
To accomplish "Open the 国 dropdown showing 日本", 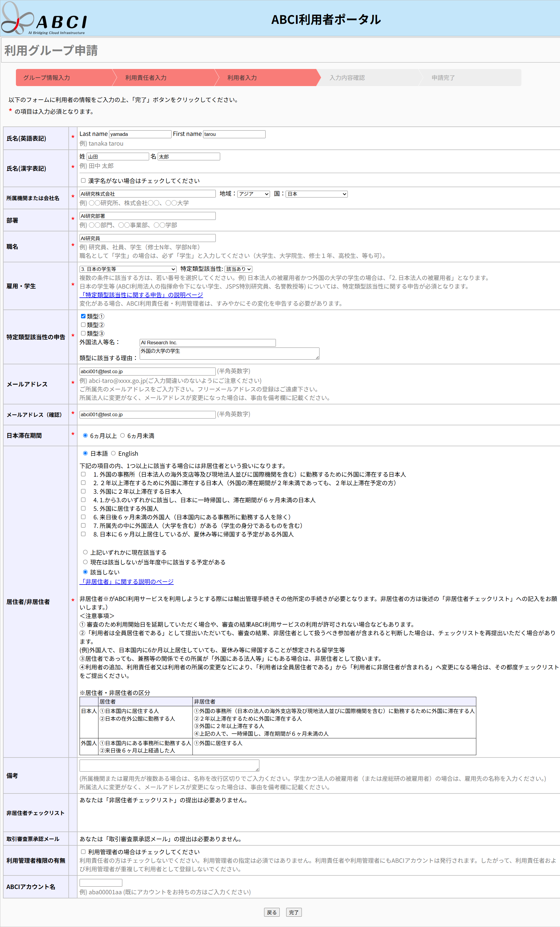I will pos(317,194).
